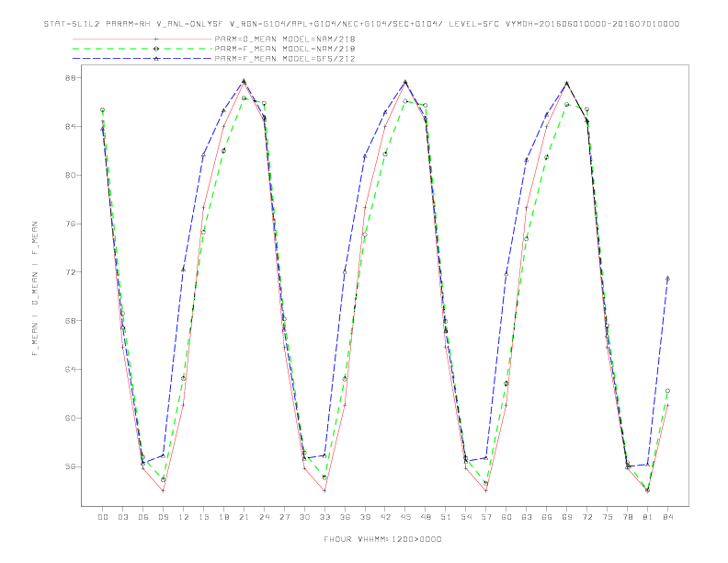The image size is (728, 563).
Task: Click the plus marker in the O_MEAN legend
Action: click(156, 39)
